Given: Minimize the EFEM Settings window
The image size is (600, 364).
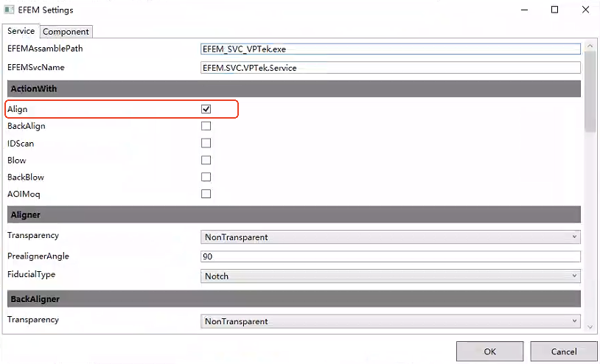Looking at the screenshot, I should click(525, 10).
